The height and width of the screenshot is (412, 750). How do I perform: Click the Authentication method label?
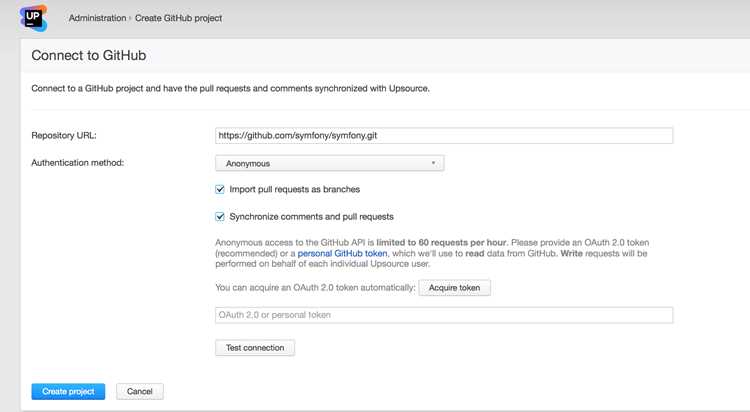(x=77, y=163)
